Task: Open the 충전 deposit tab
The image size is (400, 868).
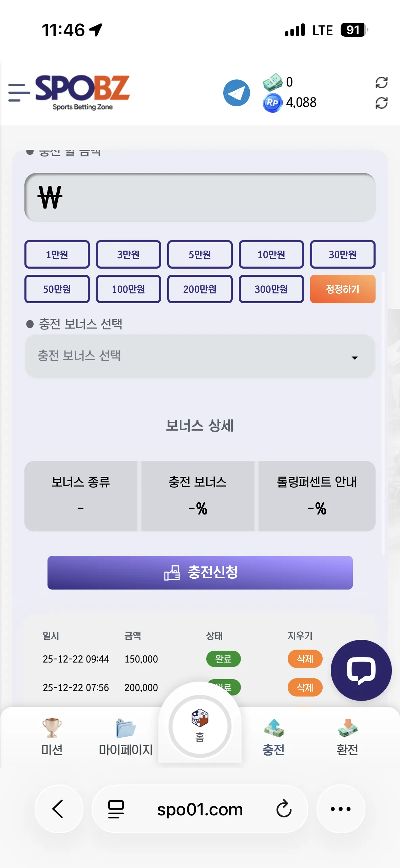Action: tap(273, 737)
